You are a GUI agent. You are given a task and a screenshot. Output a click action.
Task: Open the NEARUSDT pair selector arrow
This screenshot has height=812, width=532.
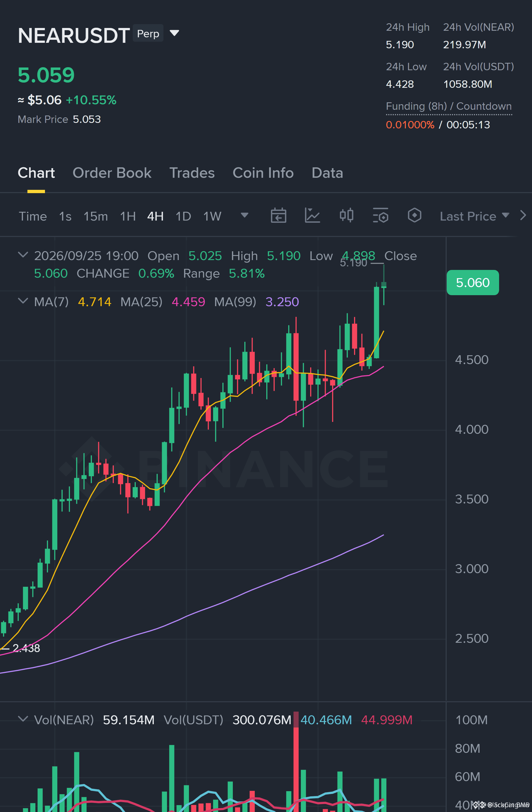pyautogui.click(x=174, y=33)
